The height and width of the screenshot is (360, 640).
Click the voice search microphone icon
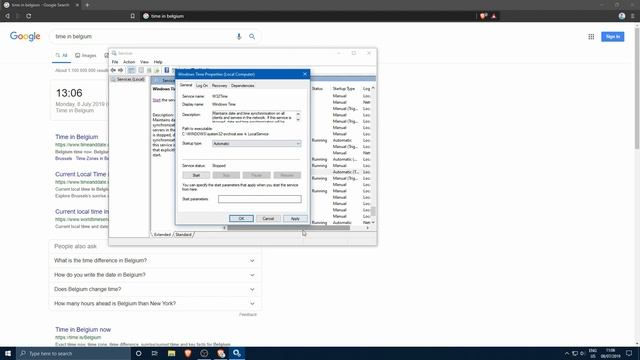coord(239,36)
